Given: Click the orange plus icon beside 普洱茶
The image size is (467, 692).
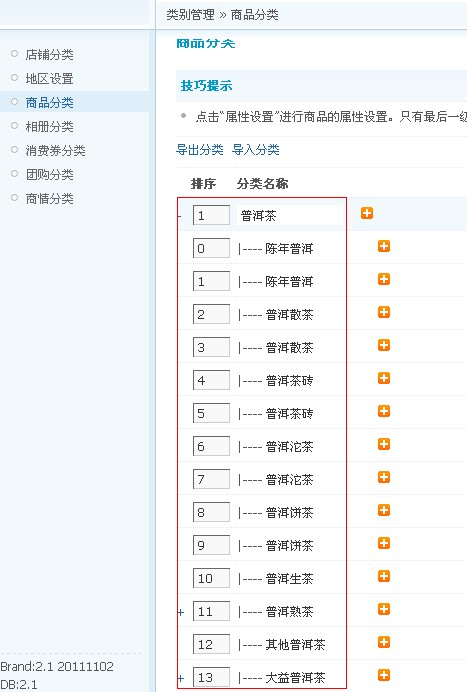Looking at the screenshot, I should (x=367, y=213).
